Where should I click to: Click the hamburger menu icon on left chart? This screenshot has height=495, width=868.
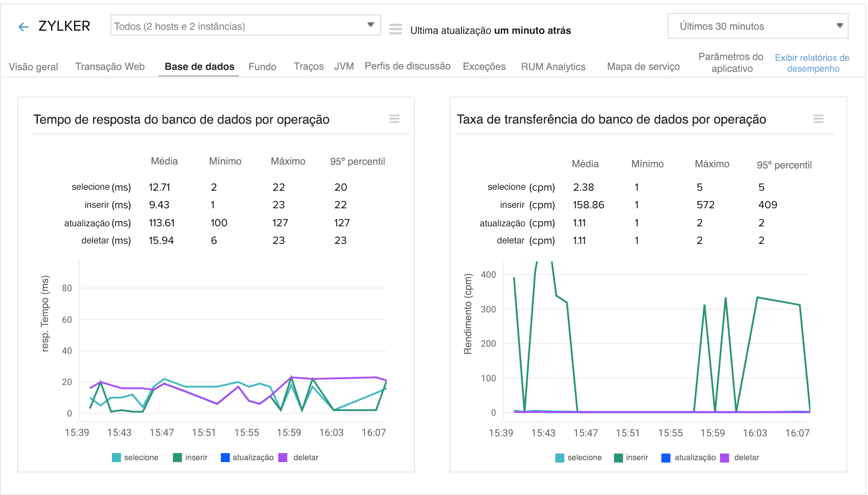pyautogui.click(x=394, y=119)
